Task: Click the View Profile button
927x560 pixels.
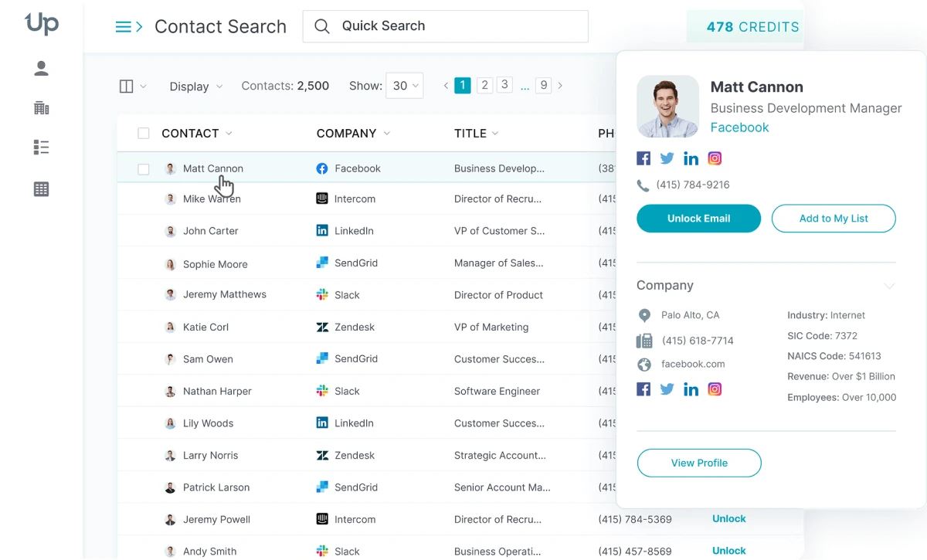Action: point(699,463)
